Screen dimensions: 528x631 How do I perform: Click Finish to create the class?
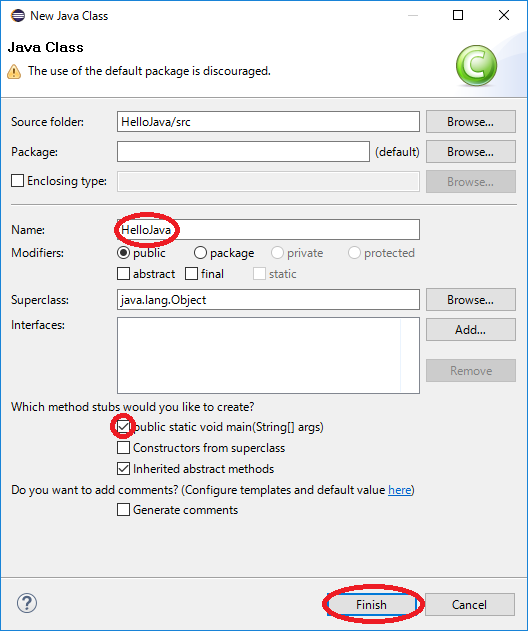[x=371, y=604]
